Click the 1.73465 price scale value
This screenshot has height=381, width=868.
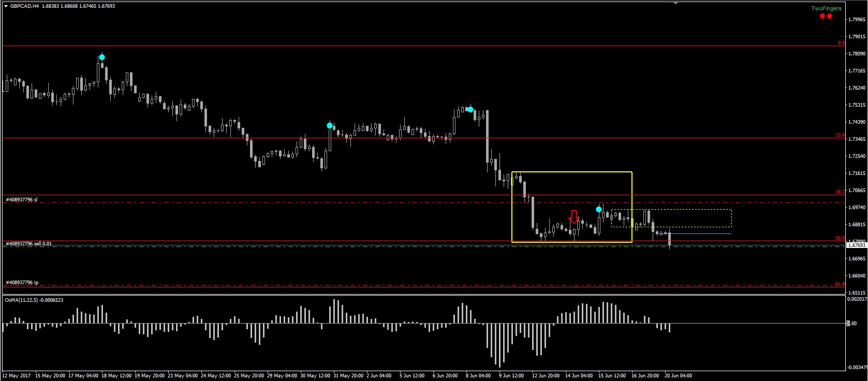tap(858, 139)
